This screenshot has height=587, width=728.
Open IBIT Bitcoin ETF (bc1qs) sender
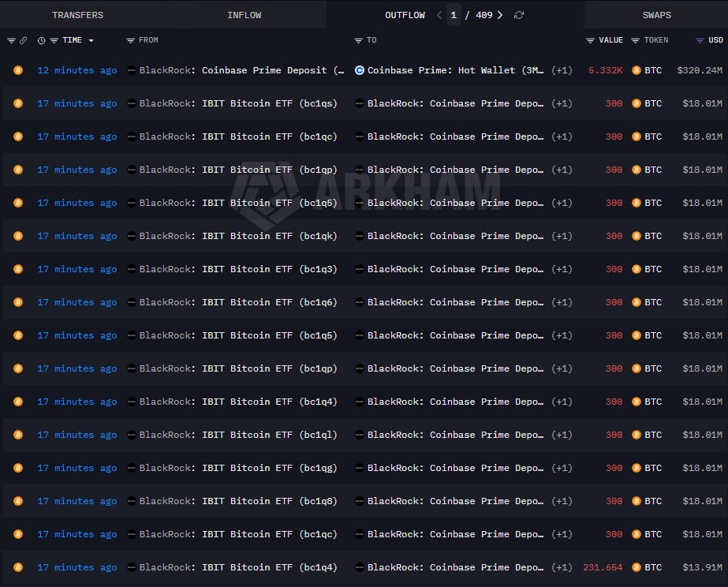pyautogui.click(x=238, y=103)
